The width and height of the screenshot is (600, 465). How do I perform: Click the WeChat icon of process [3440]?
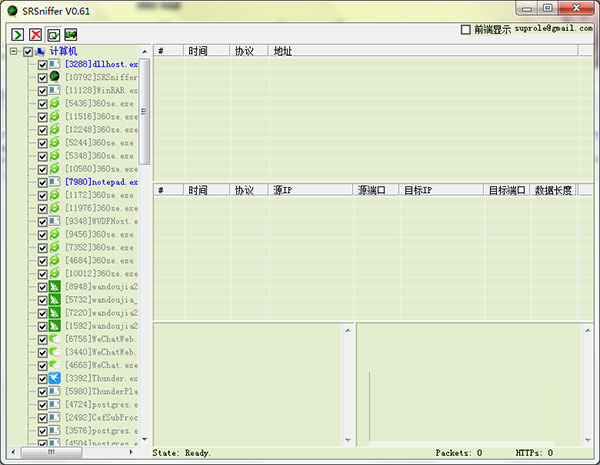point(54,352)
